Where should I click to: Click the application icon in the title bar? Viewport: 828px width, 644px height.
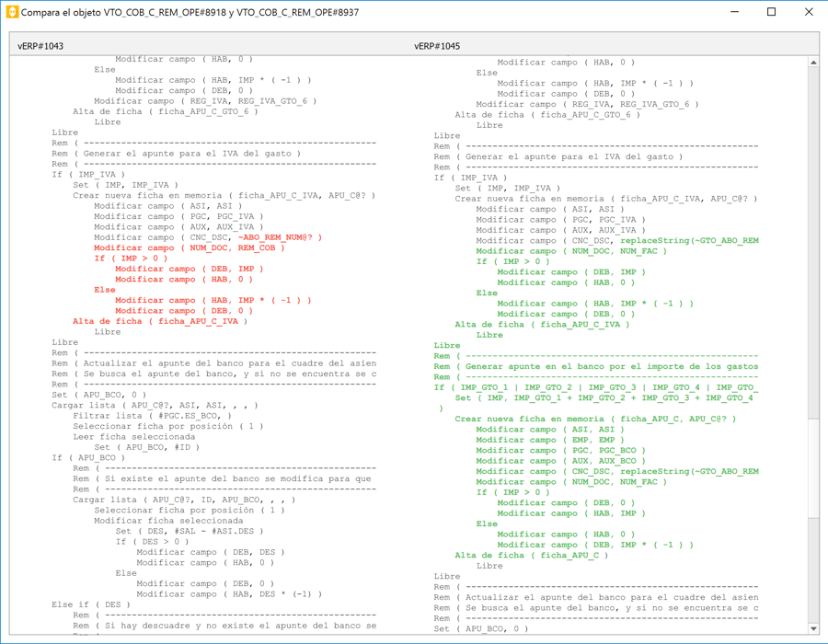click(13, 13)
